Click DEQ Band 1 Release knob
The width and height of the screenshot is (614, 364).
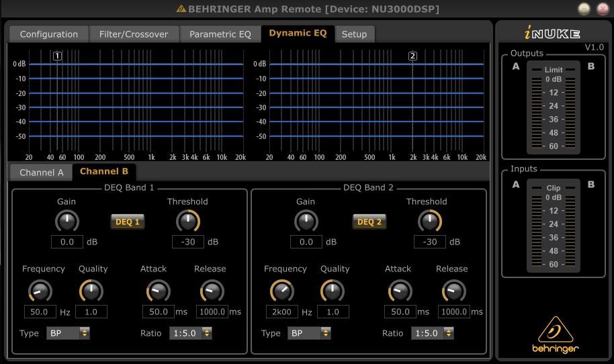212,291
